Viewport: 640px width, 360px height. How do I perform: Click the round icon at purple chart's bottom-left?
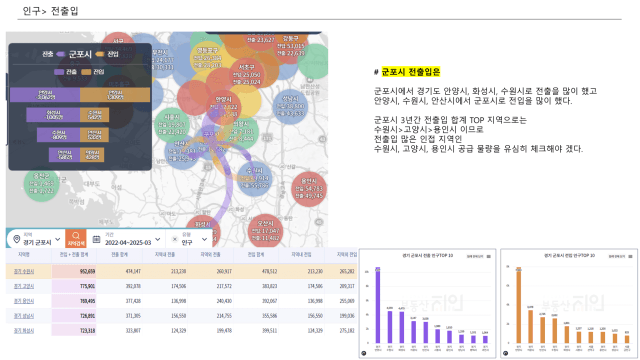364,353
